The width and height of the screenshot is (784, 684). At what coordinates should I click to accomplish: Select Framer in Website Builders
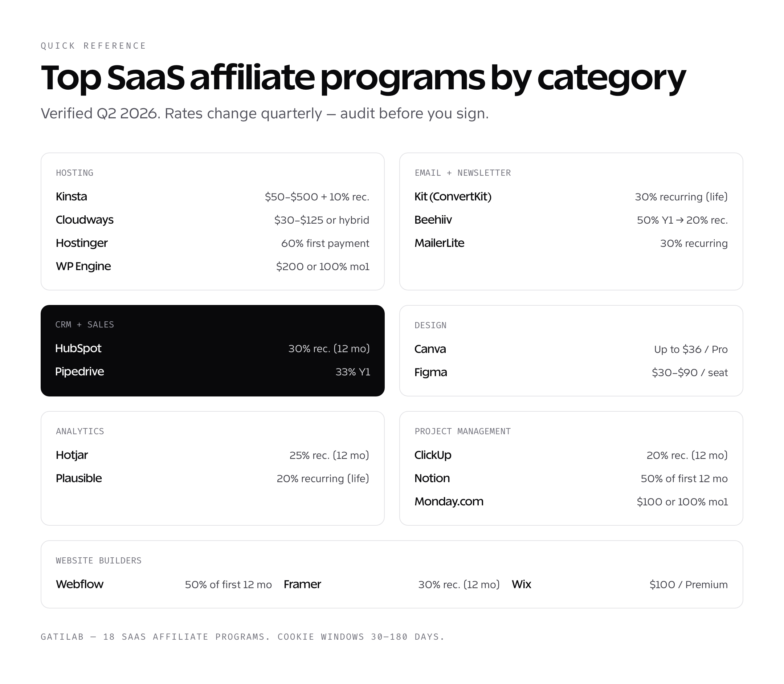click(x=303, y=585)
